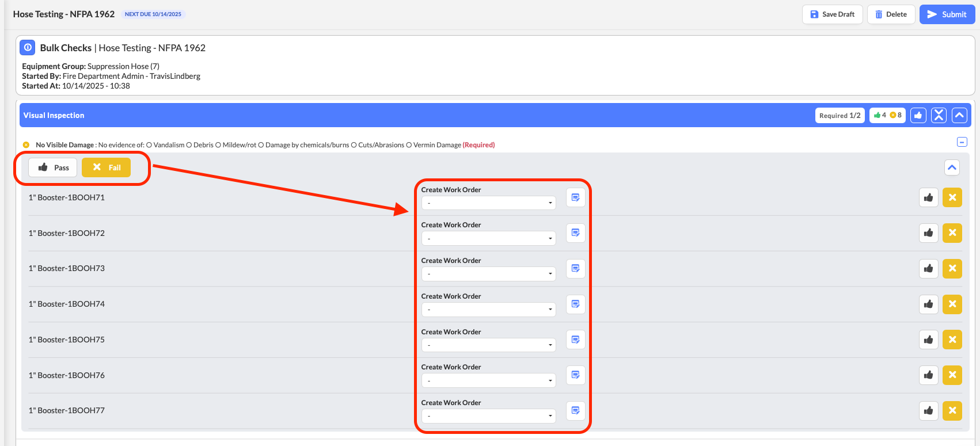This screenshot has width=980, height=446.
Task: Open Create Work Order dropdown for 1" Booster-1BOOH75
Action: pyautogui.click(x=488, y=345)
